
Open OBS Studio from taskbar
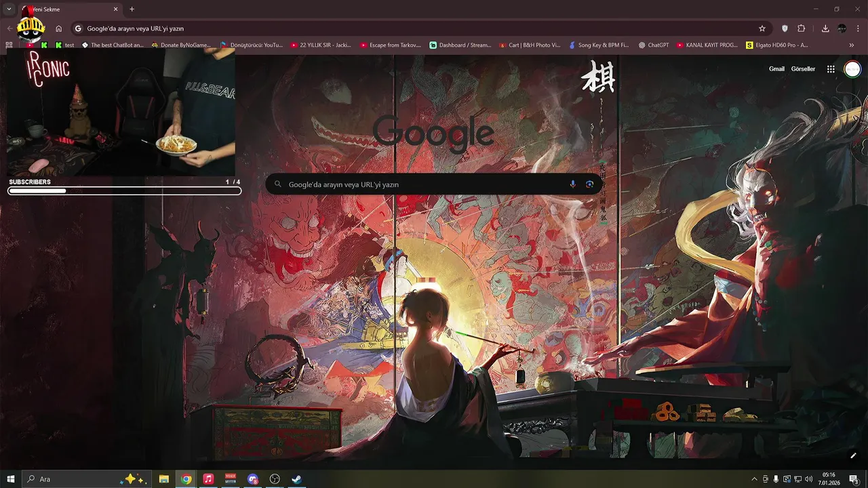[275, 479]
